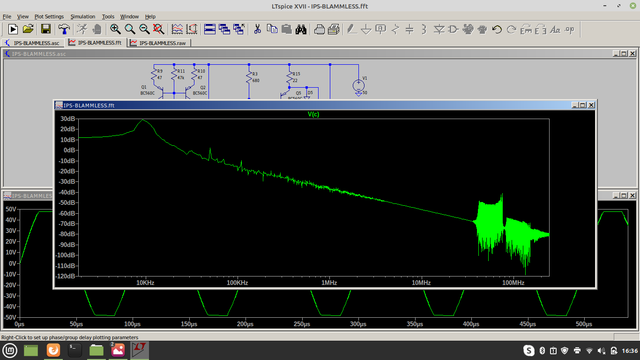Click the -120dB axis label
This screenshot has height=360, width=640.
click(x=66, y=276)
